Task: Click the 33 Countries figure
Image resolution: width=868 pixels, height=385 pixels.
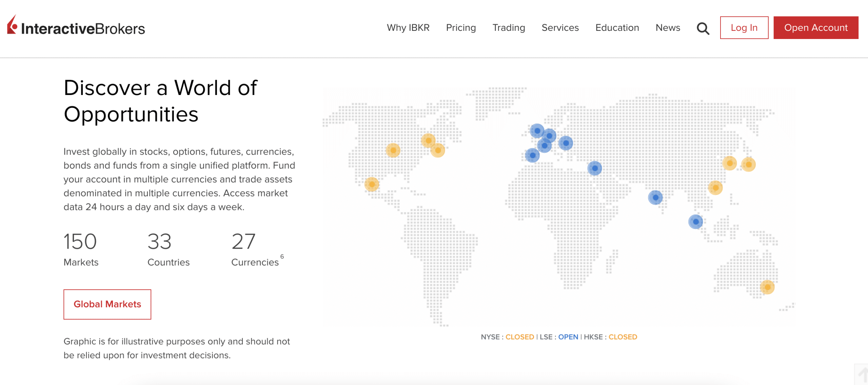Action: (169, 249)
